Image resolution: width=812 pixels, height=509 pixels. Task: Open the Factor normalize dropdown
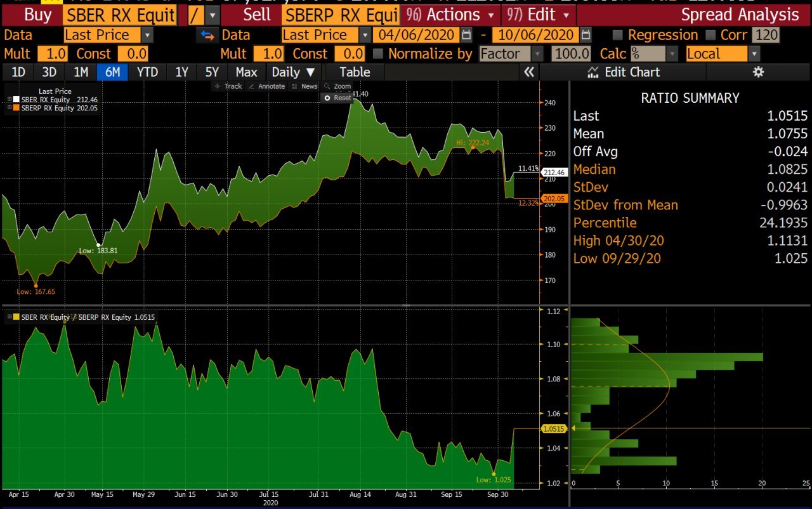click(537, 55)
